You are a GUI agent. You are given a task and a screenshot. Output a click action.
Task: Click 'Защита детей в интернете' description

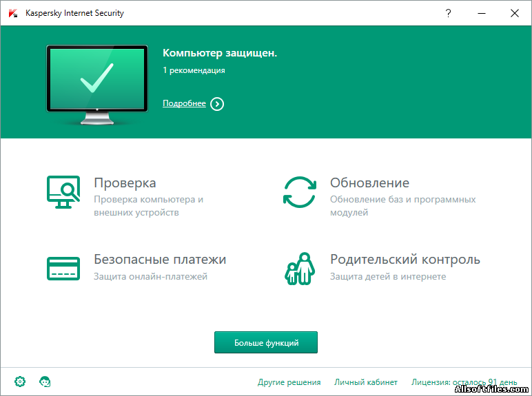click(388, 277)
